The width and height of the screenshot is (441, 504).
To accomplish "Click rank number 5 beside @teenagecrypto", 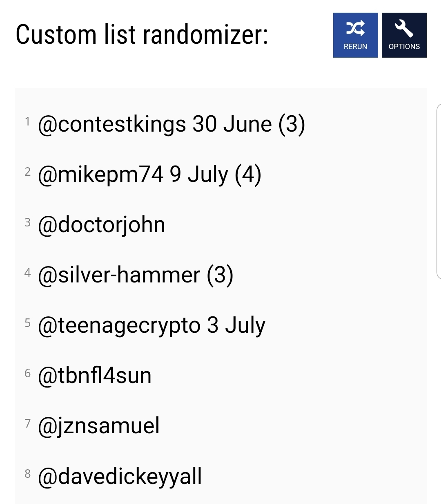I will tap(27, 323).
